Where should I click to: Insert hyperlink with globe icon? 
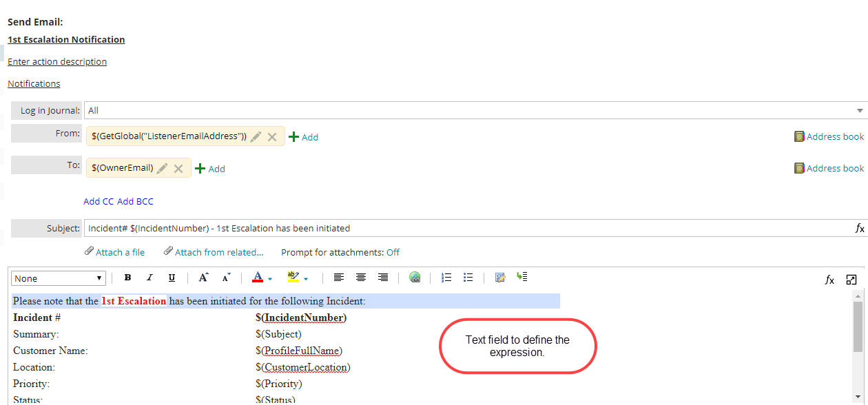[415, 278]
